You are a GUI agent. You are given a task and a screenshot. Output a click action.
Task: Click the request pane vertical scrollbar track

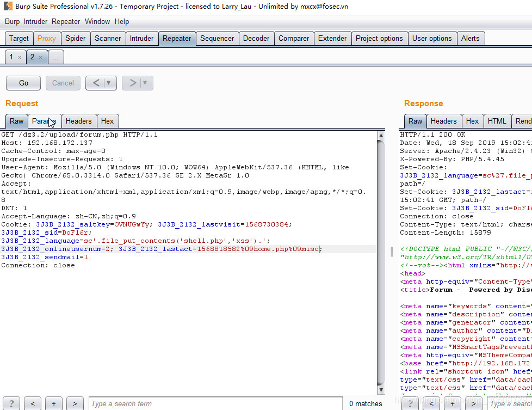[x=381, y=263]
